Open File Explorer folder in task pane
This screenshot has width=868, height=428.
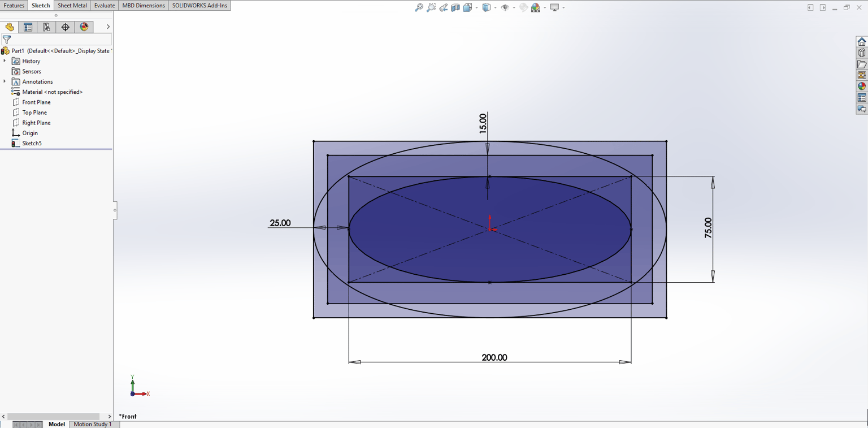[862, 64]
